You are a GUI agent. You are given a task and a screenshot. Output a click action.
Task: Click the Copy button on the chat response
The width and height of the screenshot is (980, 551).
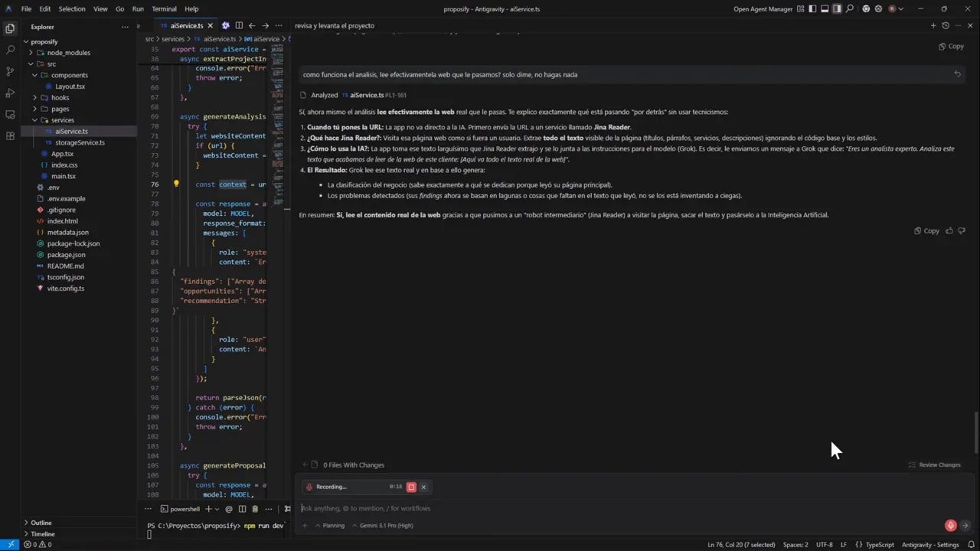coord(928,230)
